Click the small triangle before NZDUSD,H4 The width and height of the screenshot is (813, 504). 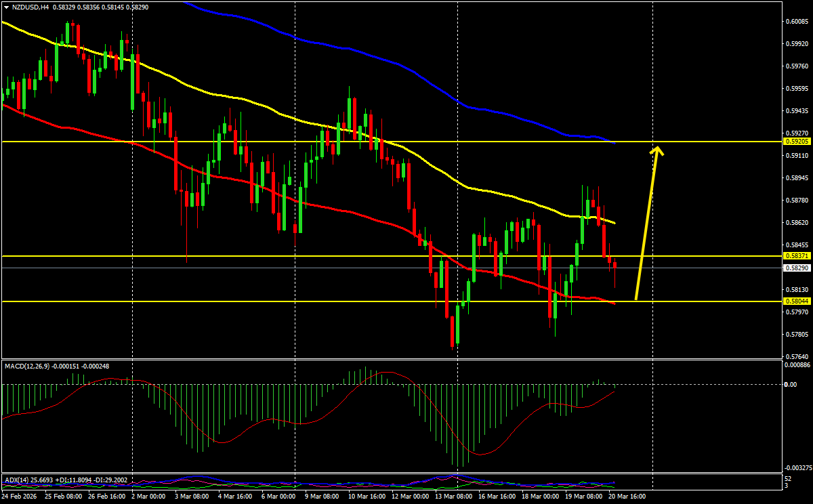(7, 7)
